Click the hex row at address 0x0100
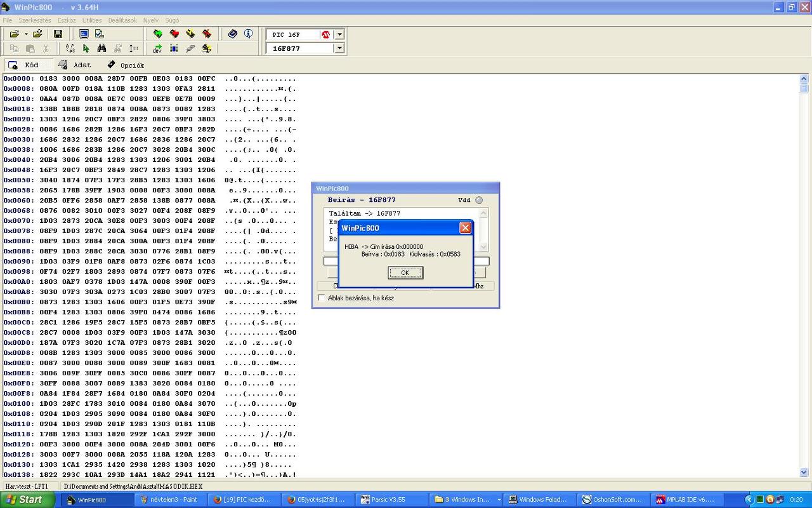812x508 pixels. (150, 404)
